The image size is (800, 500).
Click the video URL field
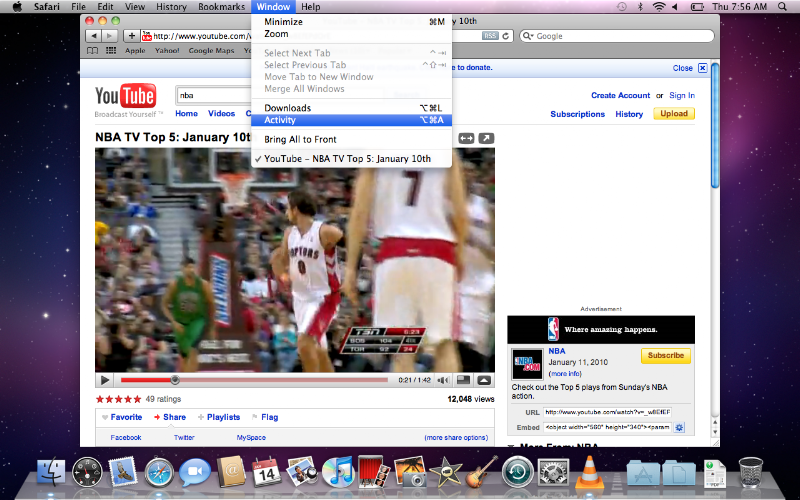[607, 412]
